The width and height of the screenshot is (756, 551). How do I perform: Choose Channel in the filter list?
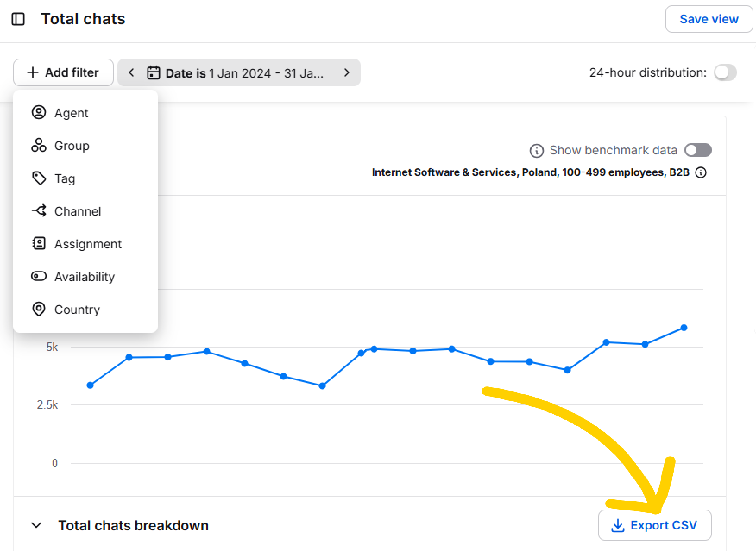coord(78,211)
